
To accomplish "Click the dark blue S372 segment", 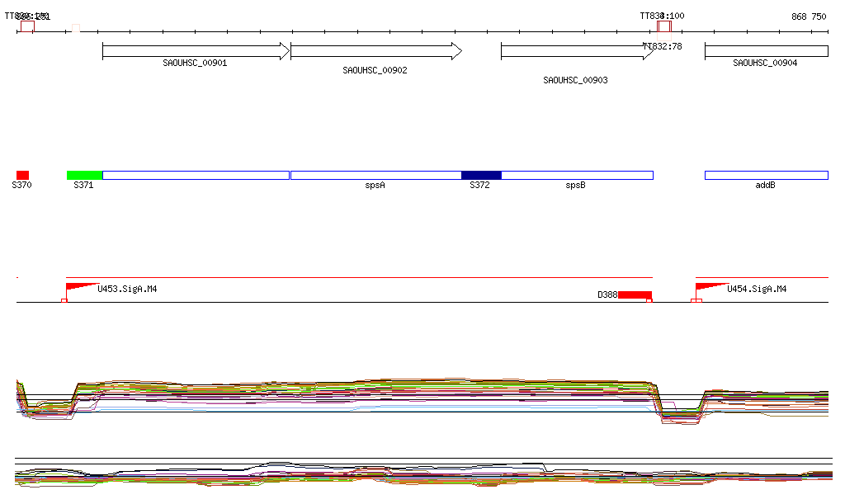I will 481,175.
